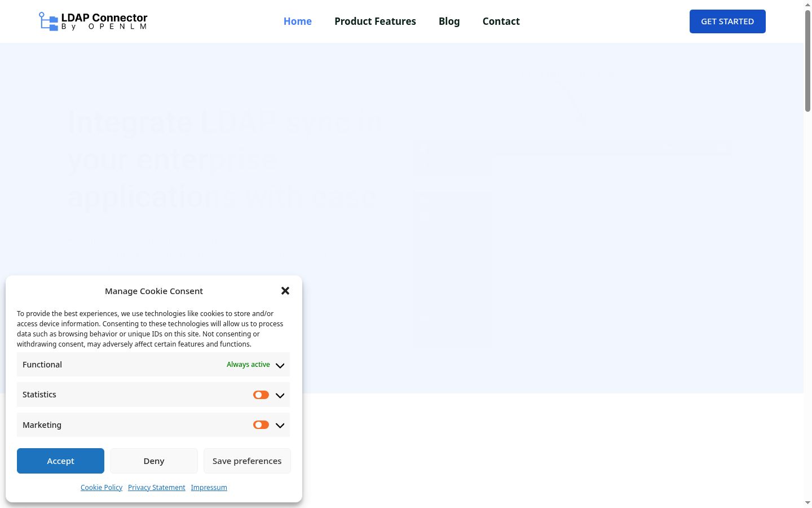Open the Privacy Statement link
812x508 pixels.
click(157, 487)
